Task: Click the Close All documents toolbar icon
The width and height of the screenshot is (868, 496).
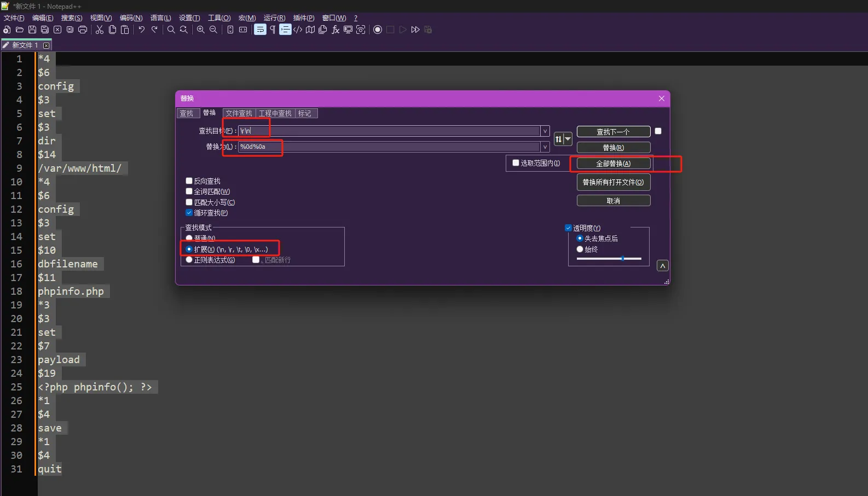Action: [x=70, y=30]
